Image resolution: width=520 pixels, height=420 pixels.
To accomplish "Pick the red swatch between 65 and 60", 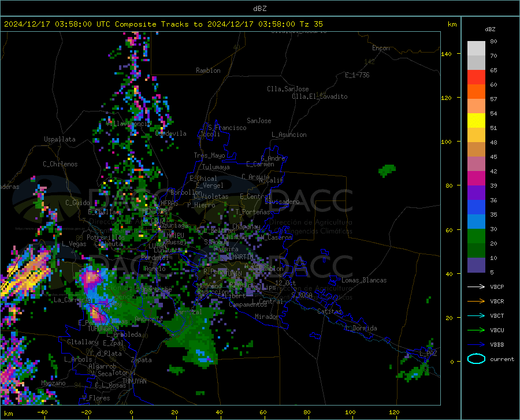I will click(476, 77).
